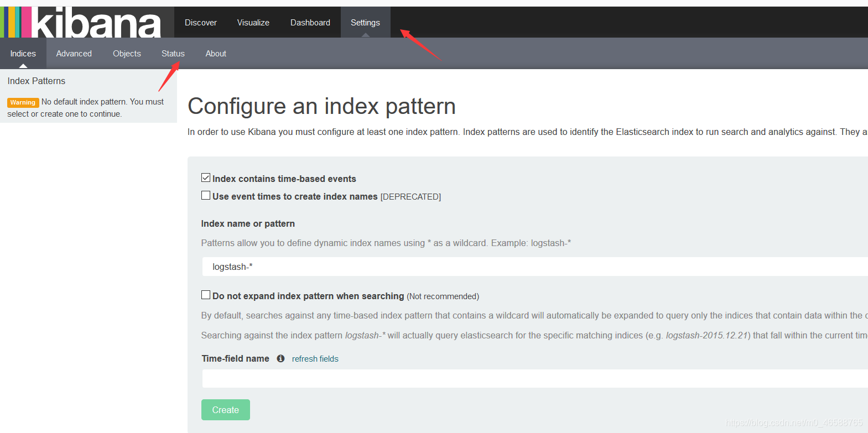Click the [DEPRECATED] text
Screen dimensions: 868x433
(x=410, y=197)
